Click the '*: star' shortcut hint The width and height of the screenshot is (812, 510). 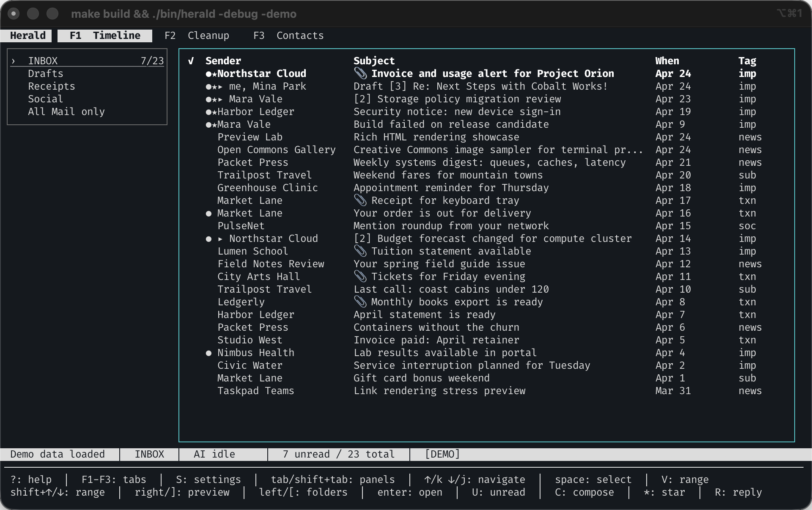[x=664, y=492]
